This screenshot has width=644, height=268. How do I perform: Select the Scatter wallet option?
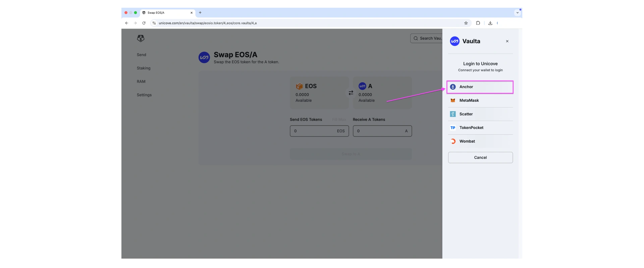point(480,114)
